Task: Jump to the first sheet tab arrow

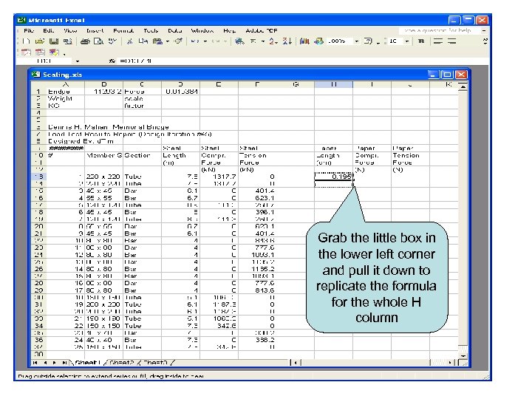Action: [x=35, y=363]
